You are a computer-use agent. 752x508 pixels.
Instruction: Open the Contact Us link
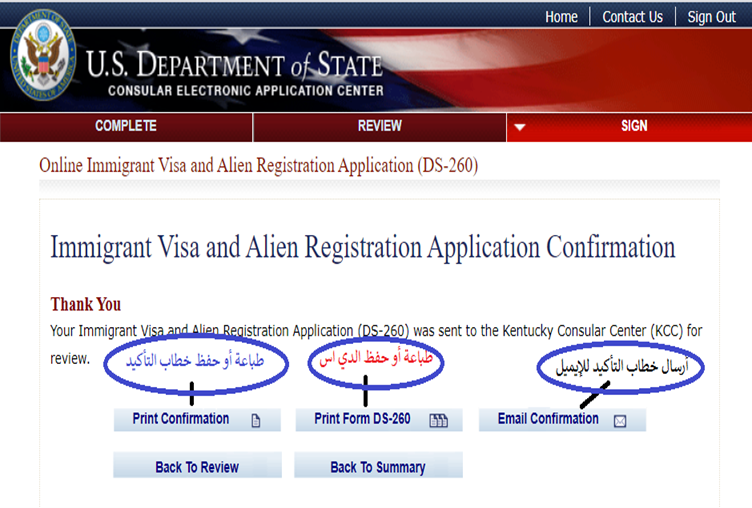click(x=632, y=17)
